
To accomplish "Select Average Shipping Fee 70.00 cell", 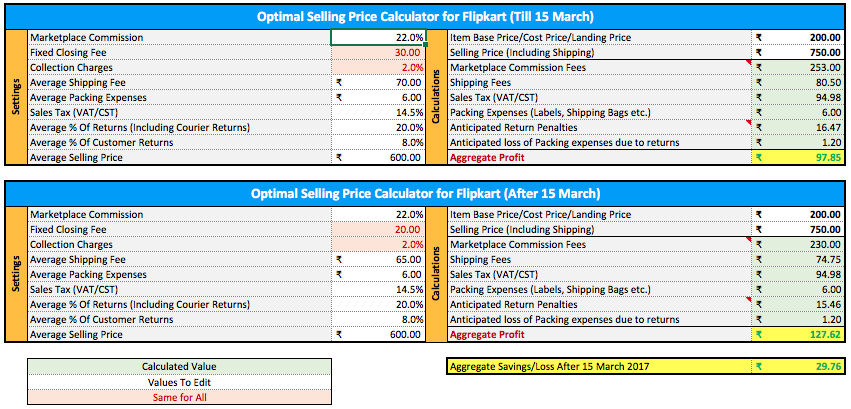I will 378,82.
